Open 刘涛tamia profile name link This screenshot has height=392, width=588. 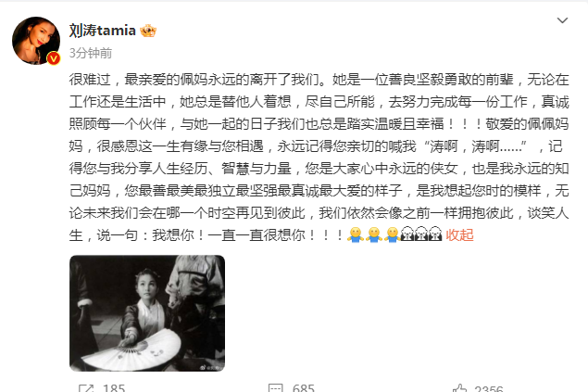tap(103, 31)
